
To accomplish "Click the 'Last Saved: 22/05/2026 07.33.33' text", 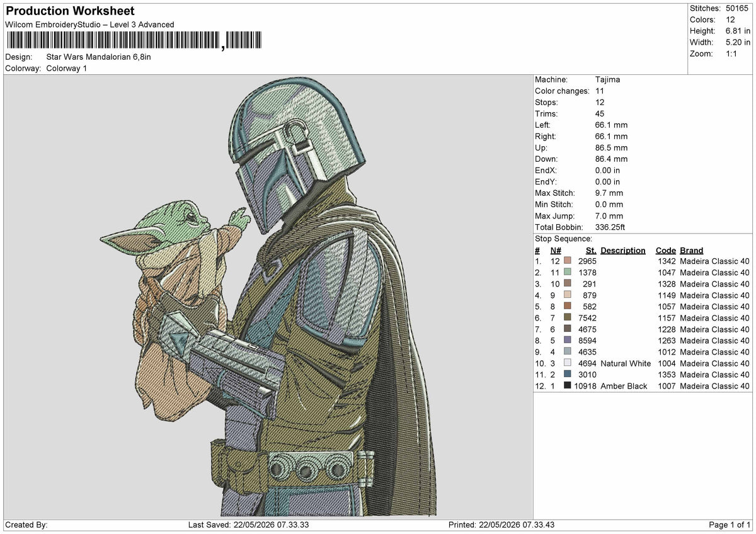I will (248, 525).
